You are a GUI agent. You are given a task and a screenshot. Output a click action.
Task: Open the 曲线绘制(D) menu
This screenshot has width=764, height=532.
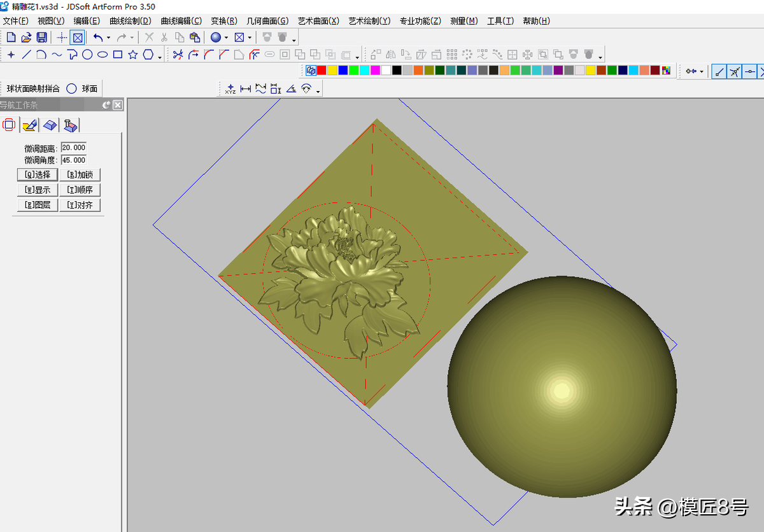click(x=130, y=21)
